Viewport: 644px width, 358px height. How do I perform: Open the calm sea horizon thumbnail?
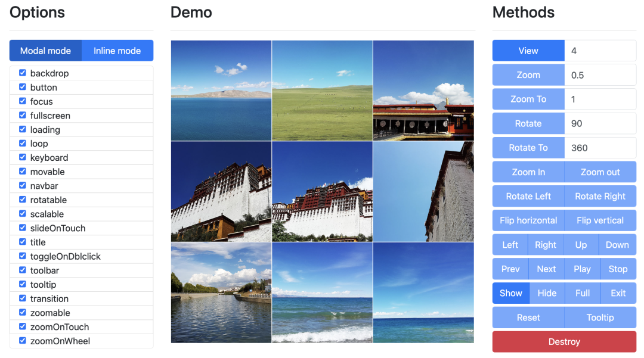click(423, 292)
